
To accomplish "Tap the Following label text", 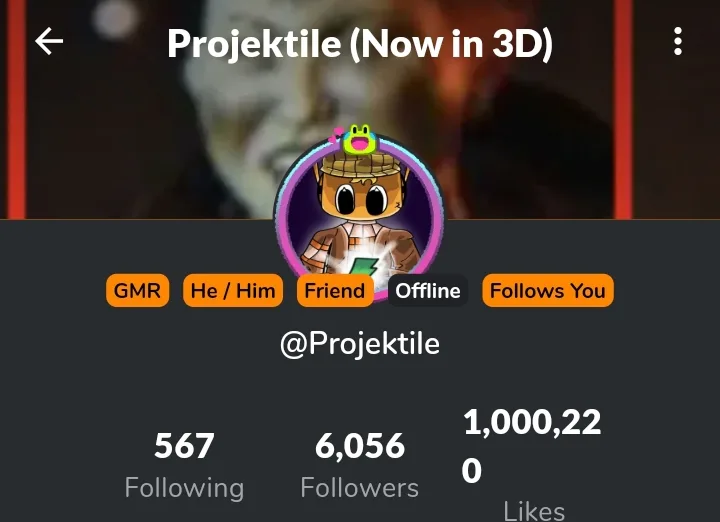I will [184, 488].
